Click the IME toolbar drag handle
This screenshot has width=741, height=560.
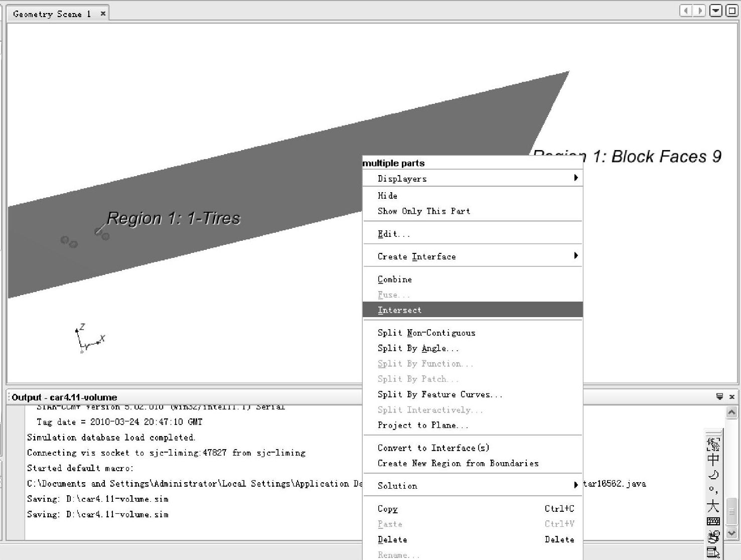click(713, 432)
